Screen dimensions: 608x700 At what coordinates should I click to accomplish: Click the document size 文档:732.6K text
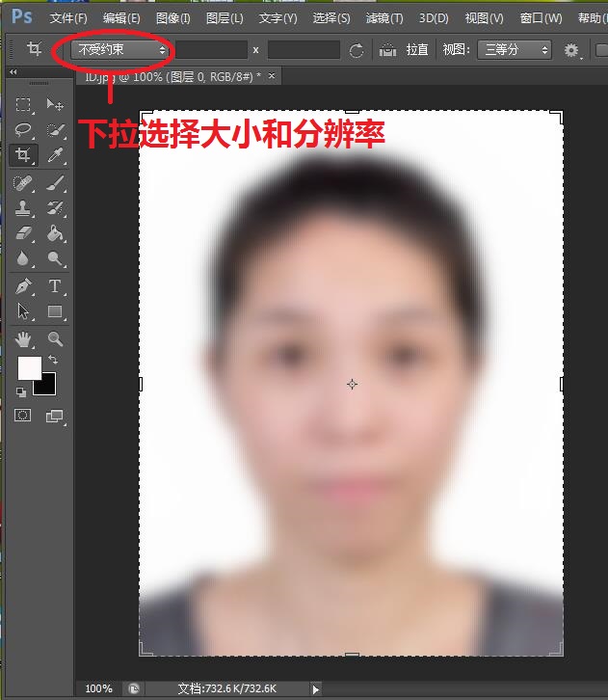point(227,688)
